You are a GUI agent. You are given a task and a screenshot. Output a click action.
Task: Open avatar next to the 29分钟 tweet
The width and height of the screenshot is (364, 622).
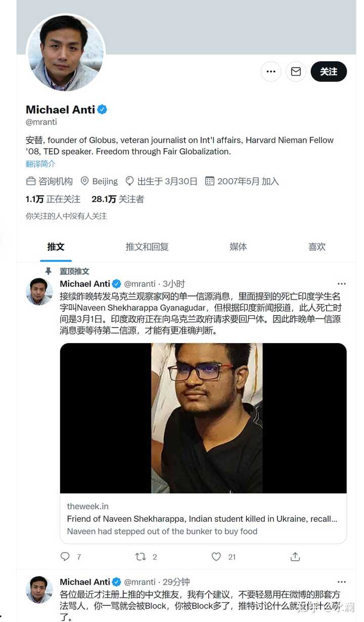[x=39, y=590]
